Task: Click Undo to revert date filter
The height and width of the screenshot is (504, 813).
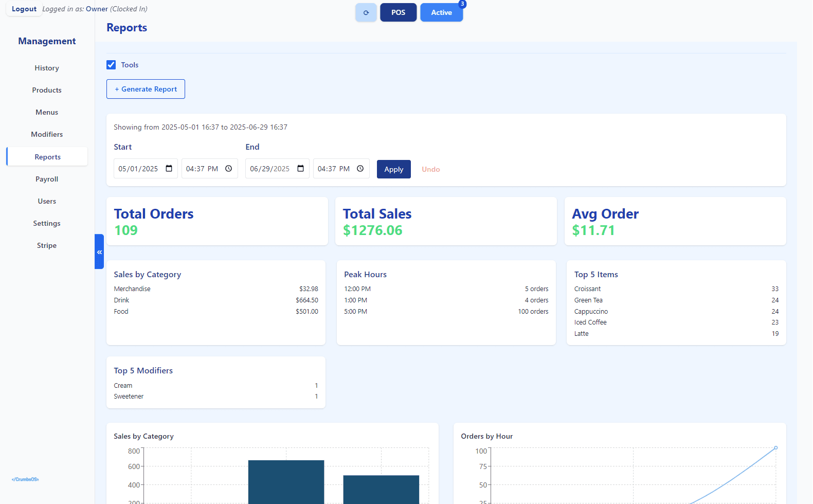Action: (x=430, y=169)
